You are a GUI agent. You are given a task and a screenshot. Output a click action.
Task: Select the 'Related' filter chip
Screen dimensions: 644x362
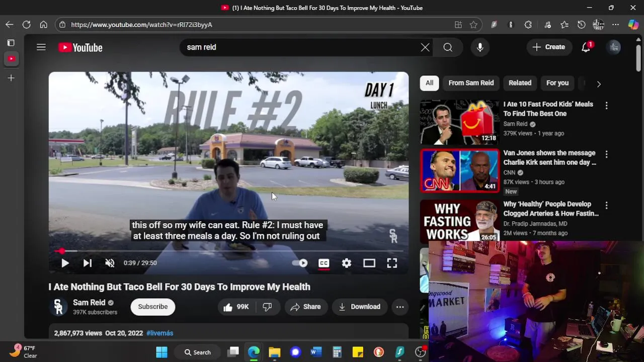click(520, 83)
